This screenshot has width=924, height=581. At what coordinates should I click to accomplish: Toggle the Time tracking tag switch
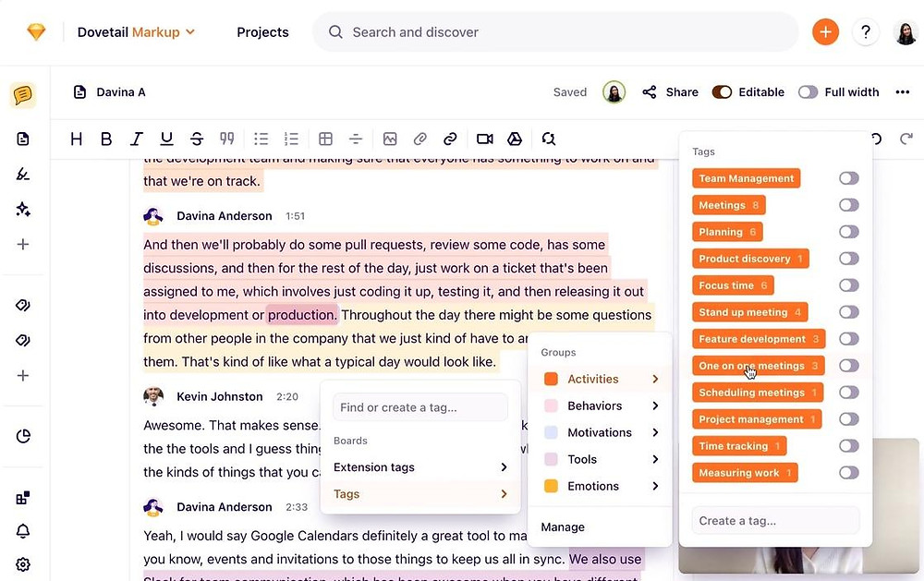[848, 445]
